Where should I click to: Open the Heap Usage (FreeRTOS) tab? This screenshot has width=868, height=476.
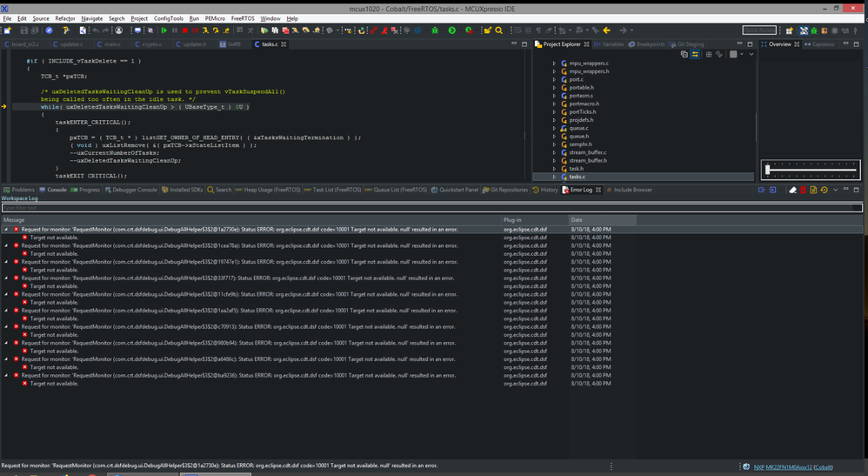pos(268,190)
